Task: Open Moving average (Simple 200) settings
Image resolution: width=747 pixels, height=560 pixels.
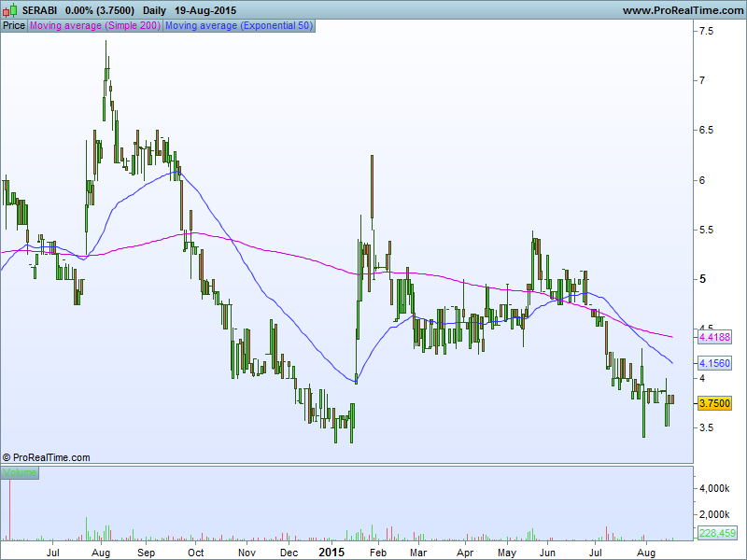Action: click(95, 26)
